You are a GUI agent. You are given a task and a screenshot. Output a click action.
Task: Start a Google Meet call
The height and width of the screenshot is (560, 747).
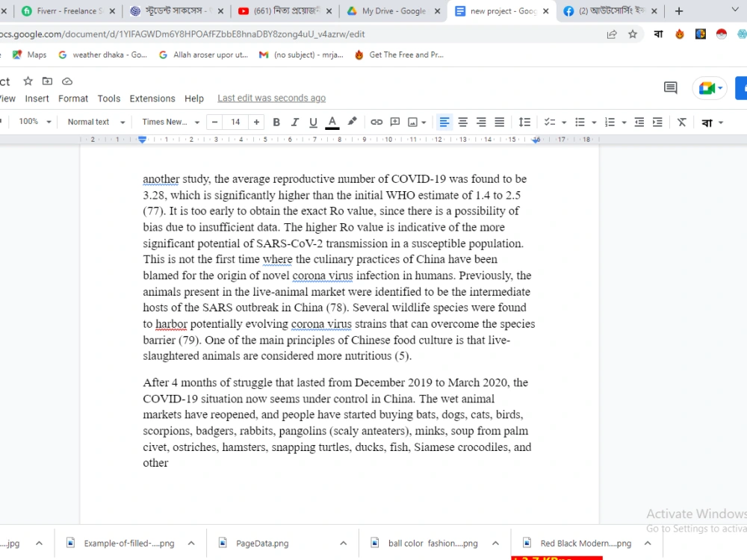click(710, 88)
